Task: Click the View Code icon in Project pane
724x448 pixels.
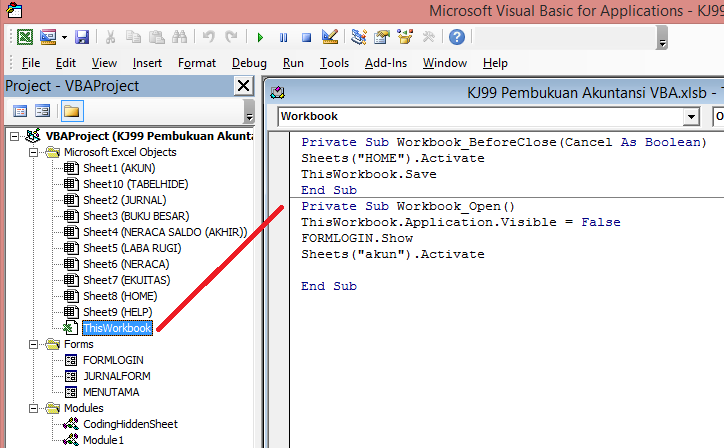Action: point(20,111)
